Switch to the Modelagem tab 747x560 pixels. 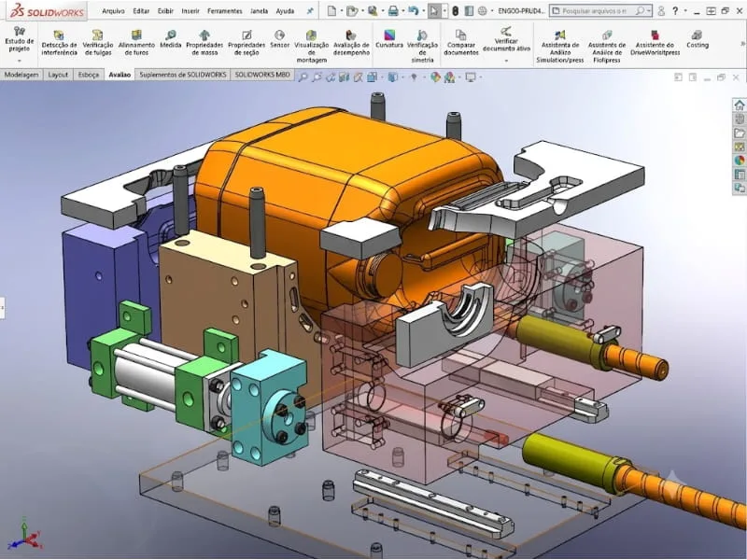click(x=21, y=75)
